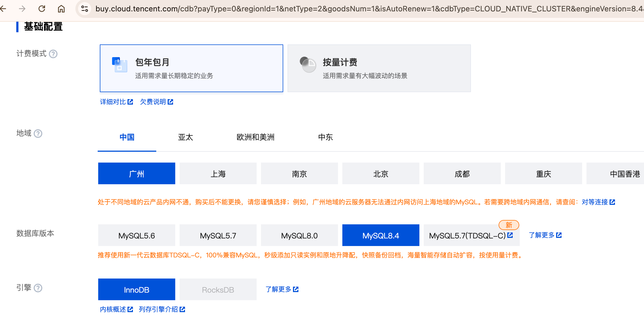View site information icon in address bar
The width and height of the screenshot is (644, 317).
[x=85, y=9]
